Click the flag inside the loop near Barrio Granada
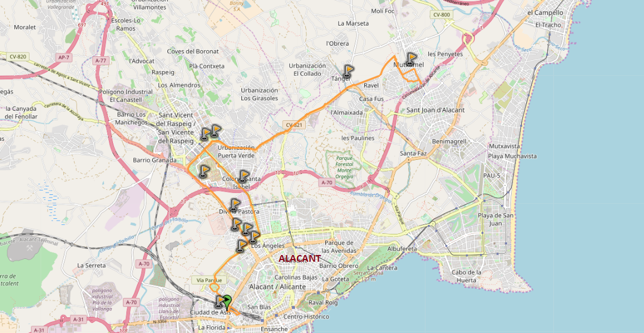This screenshot has height=333, width=644. pos(204,172)
